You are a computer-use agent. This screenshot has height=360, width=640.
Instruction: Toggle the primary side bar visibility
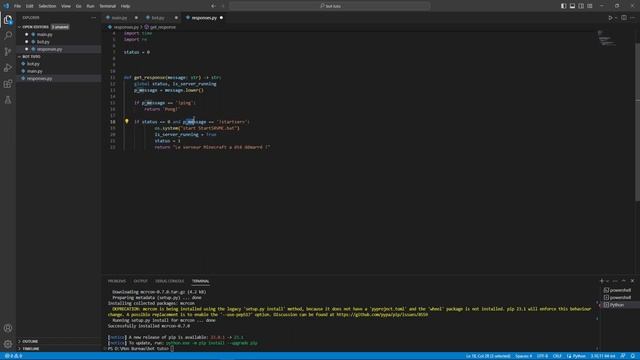(563, 6)
